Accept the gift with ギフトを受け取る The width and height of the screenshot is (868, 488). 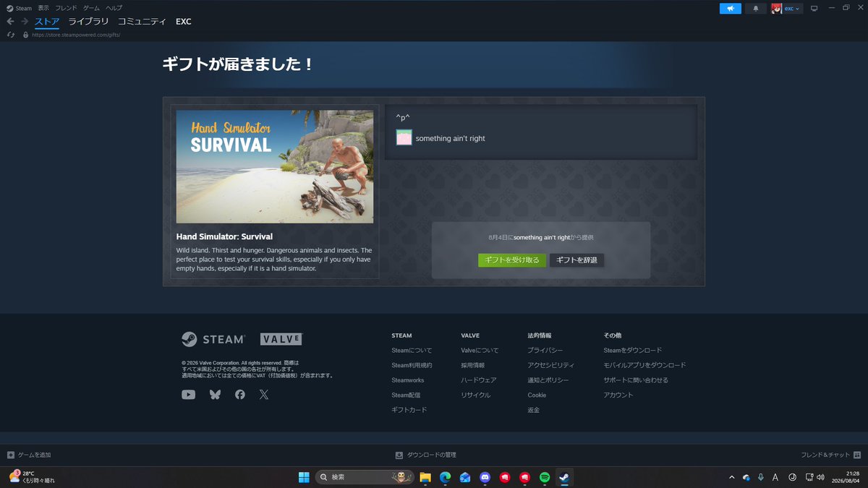(512, 260)
